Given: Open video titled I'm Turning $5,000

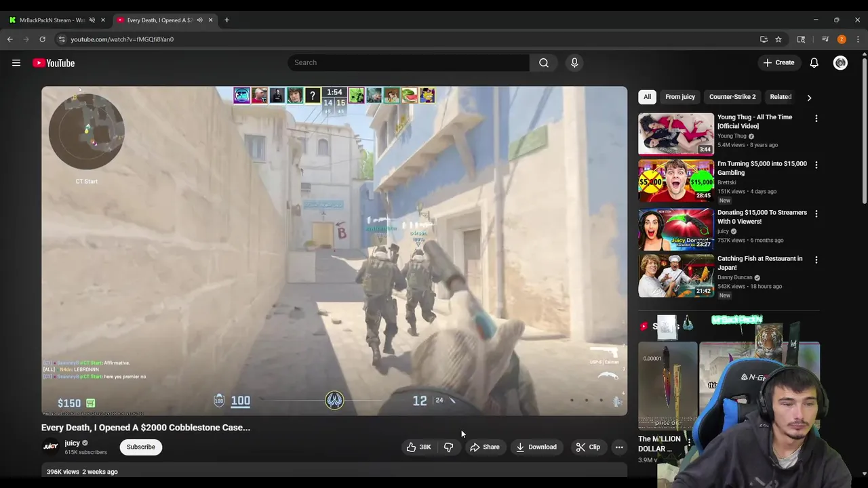Looking at the screenshot, I should coord(762,168).
